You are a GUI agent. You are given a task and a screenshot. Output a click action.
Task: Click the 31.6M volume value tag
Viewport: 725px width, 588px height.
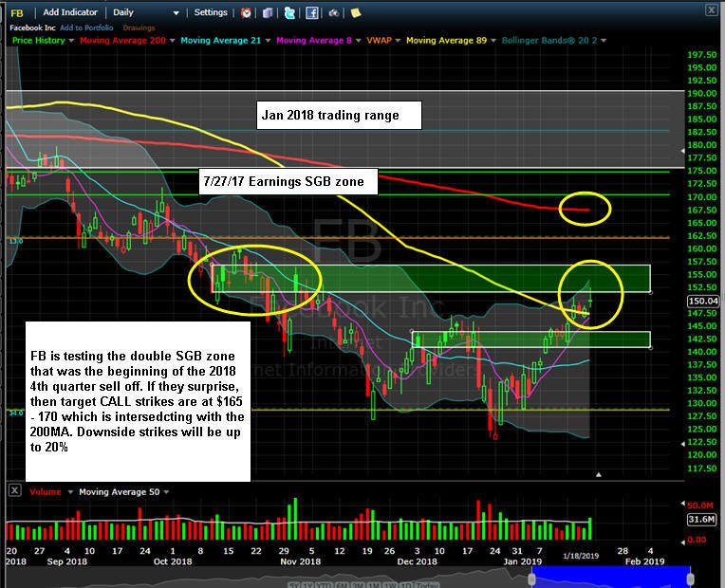(701, 519)
